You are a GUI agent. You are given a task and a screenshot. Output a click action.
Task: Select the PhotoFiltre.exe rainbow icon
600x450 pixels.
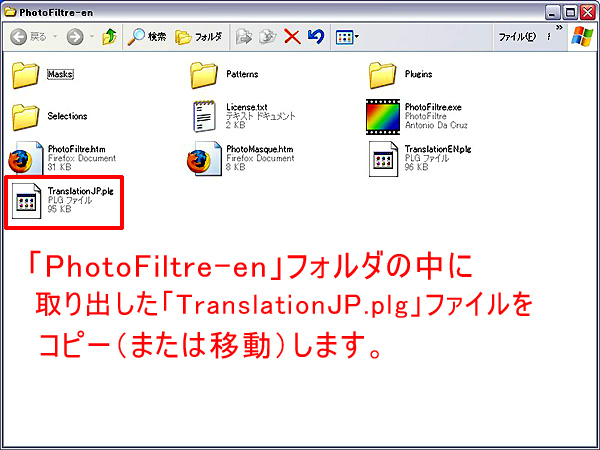click(382, 117)
